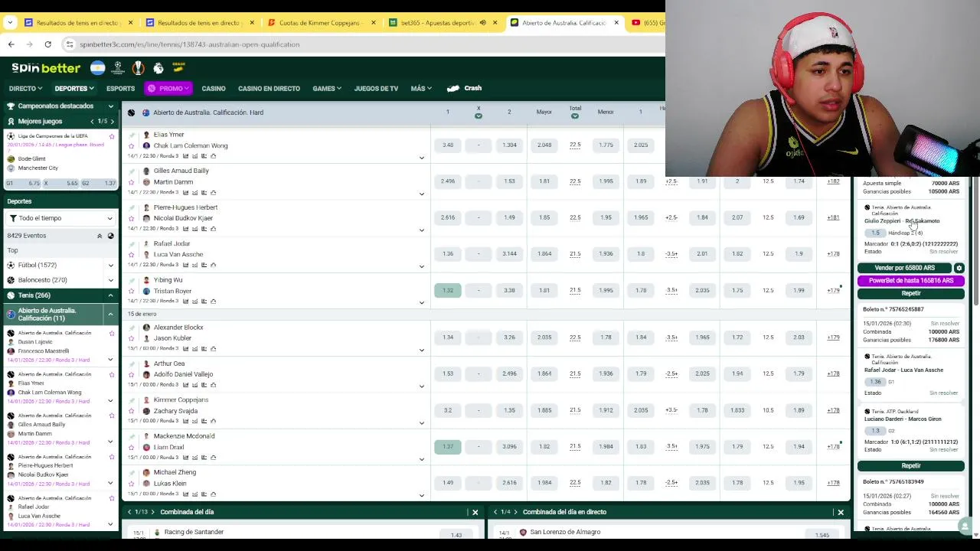Click the globe icon beside 8429 Eventos
The width and height of the screenshot is (980, 551).
(x=110, y=236)
